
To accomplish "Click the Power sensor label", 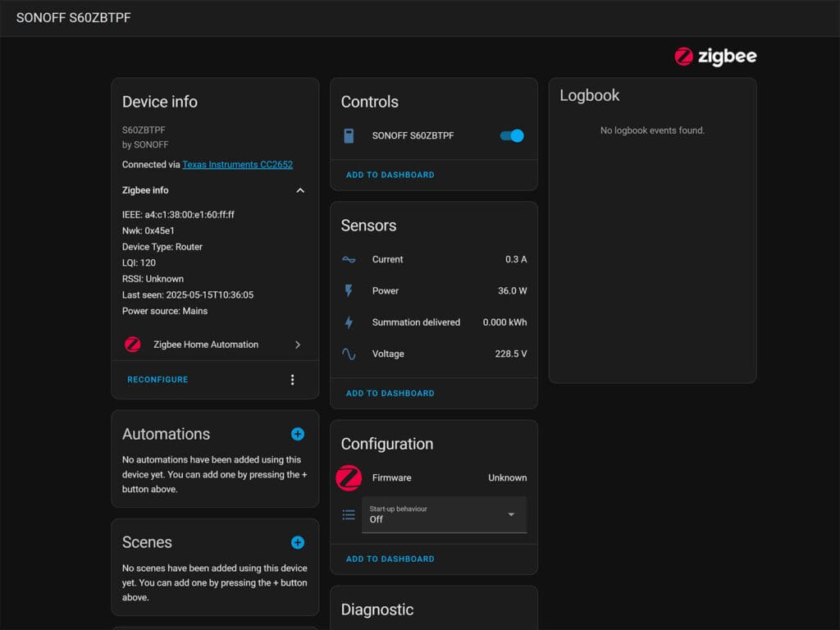I will click(386, 291).
